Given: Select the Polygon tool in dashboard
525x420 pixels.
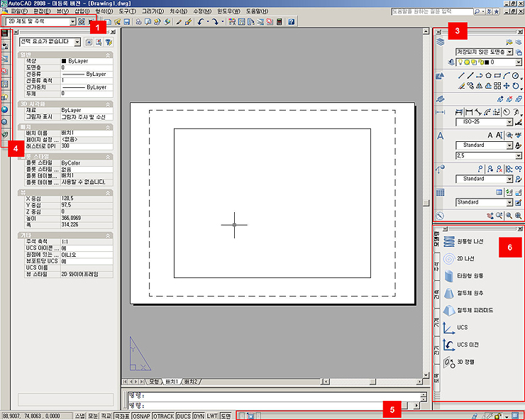Looking at the screenshot, I should 489,76.
